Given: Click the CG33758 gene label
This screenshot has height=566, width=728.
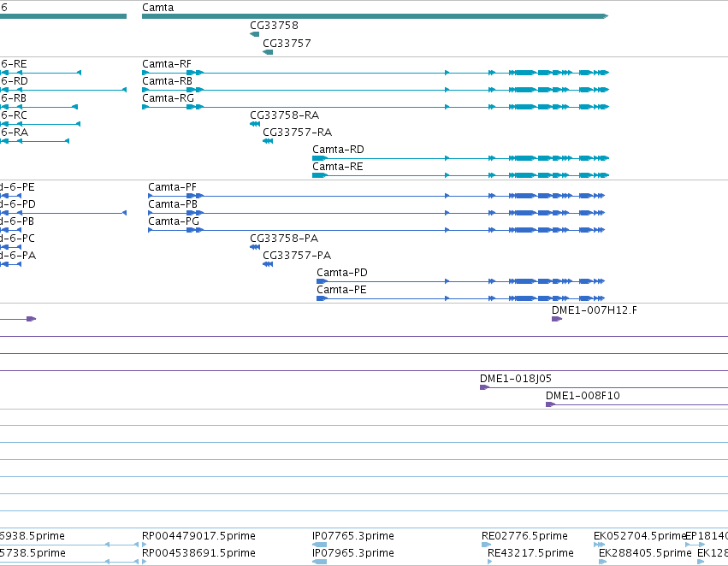Looking at the screenshot, I should [x=274, y=26].
